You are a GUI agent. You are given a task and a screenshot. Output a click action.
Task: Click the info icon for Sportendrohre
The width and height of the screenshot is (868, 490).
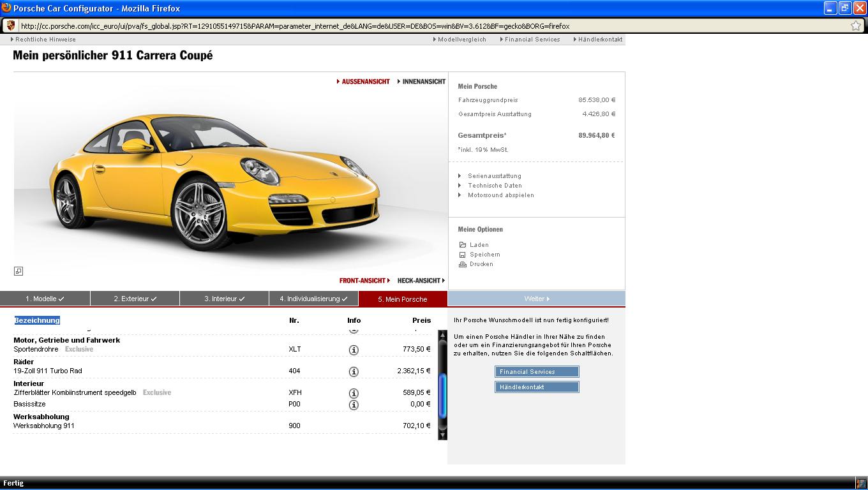pos(354,350)
